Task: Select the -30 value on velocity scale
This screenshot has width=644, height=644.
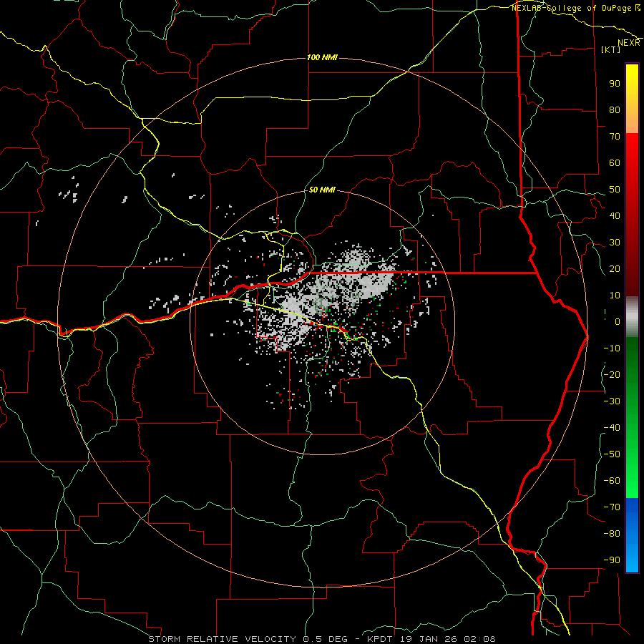Action: coord(612,401)
